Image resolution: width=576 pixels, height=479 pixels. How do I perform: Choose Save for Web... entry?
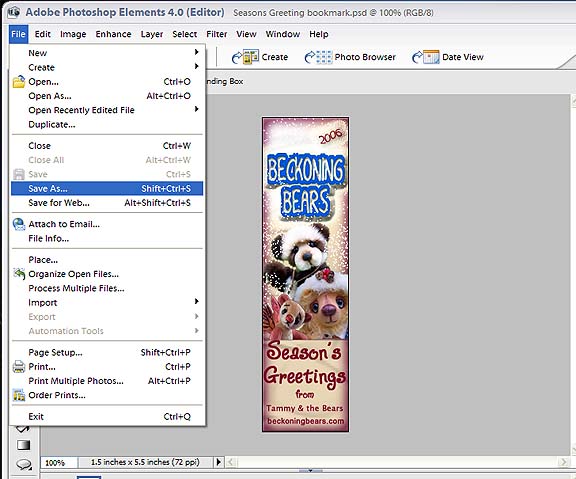point(107,203)
